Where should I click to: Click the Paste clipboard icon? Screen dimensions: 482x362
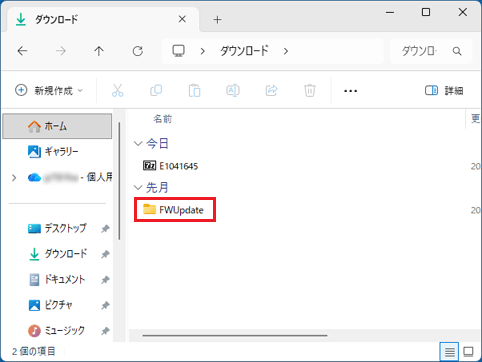pyautogui.click(x=194, y=90)
